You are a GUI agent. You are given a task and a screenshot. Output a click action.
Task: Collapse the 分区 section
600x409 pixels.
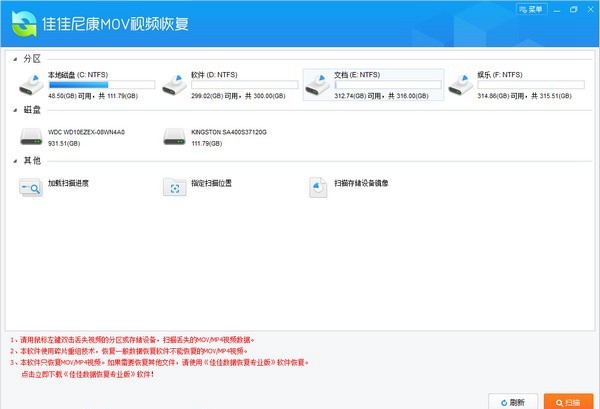[15, 59]
